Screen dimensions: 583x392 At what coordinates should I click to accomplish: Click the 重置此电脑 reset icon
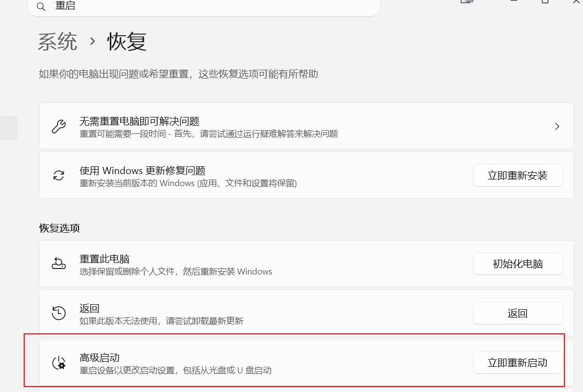[x=59, y=264]
